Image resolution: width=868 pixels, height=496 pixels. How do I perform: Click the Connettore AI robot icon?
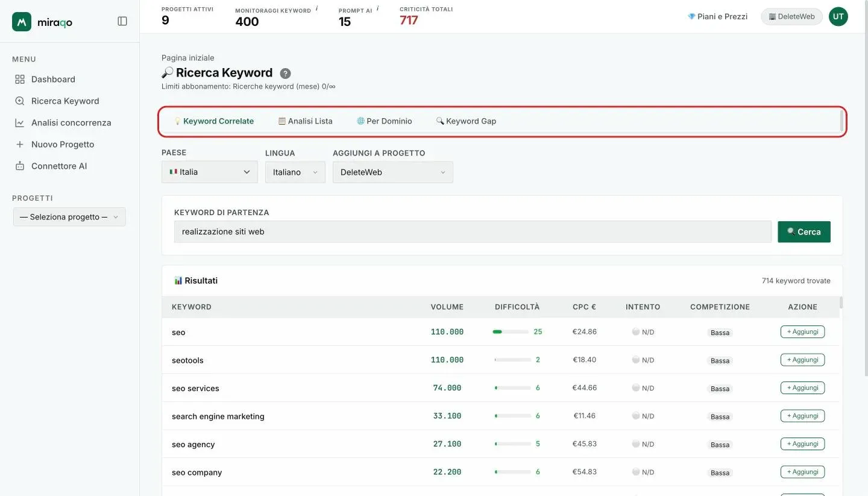(x=20, y=166)
